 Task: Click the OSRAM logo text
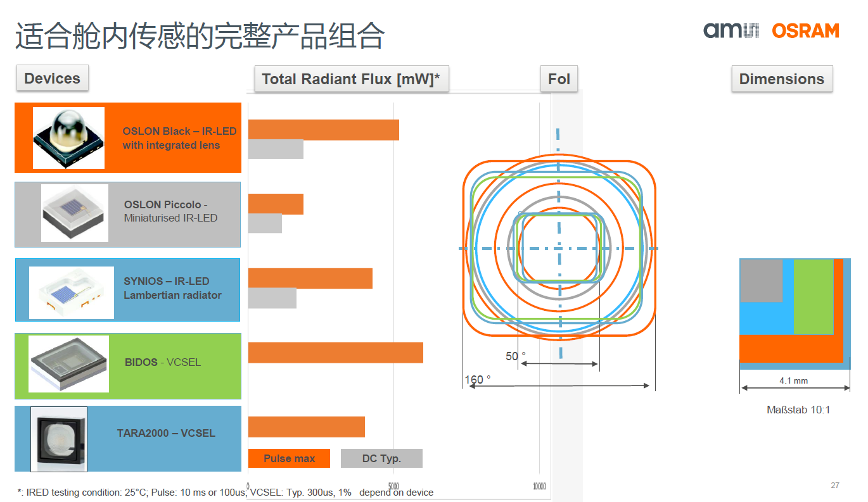click(805, 30)
